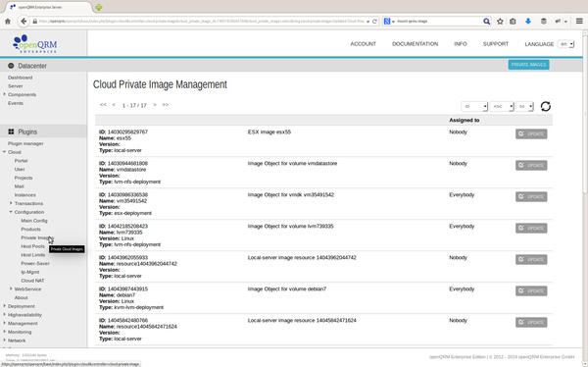
Task: Click the Update button for the esx55 image
Action: (531, 133)
